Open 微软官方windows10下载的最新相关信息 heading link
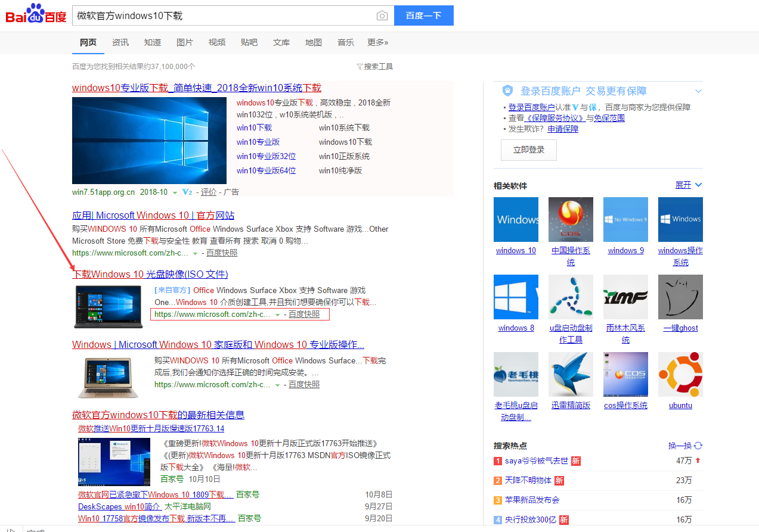Image resolution: width=759 pixels, height=532 pixels. [x=159, y=415]
